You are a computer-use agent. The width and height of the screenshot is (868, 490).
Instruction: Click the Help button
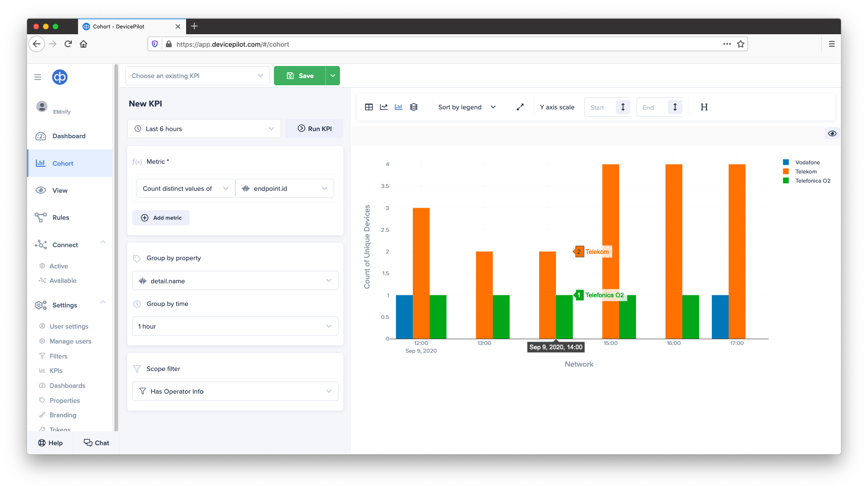point(50,443)
